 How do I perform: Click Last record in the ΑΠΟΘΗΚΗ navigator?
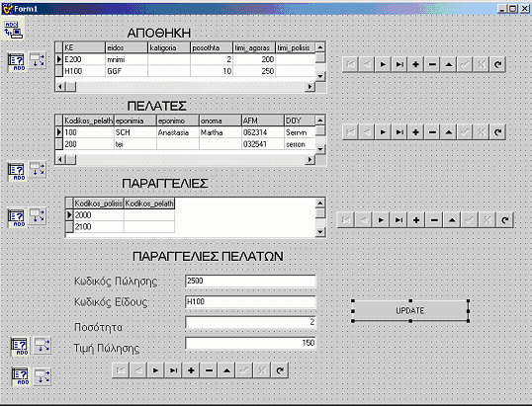(x=399, y=64)
